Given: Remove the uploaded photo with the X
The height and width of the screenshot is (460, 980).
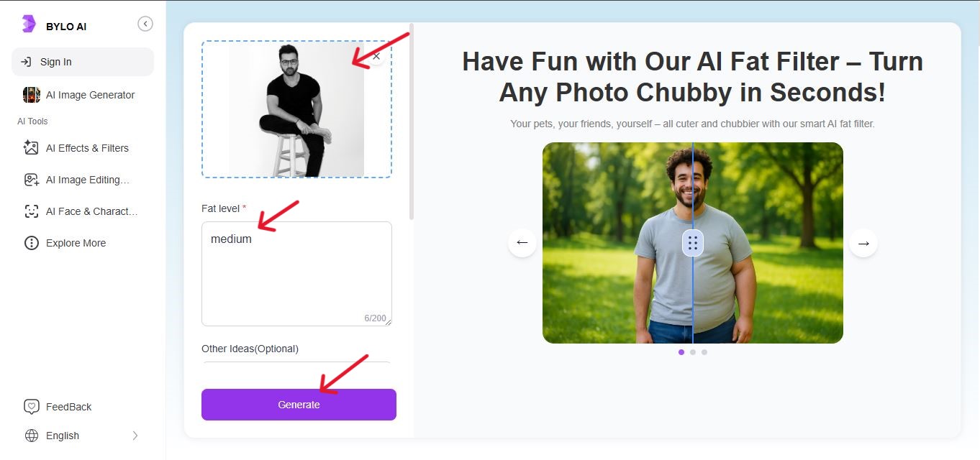Looking at the screenshot, I should 376,55.
